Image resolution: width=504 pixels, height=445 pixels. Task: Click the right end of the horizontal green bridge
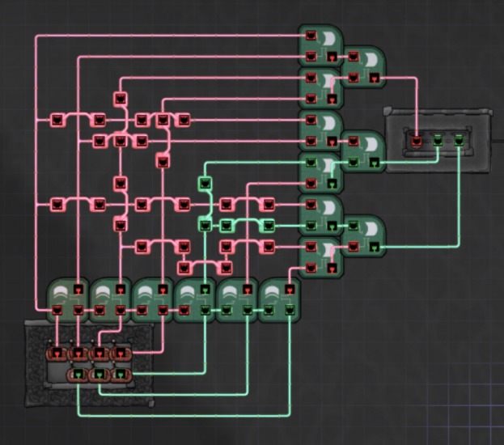pyautogui.click(x=269, y=226)
